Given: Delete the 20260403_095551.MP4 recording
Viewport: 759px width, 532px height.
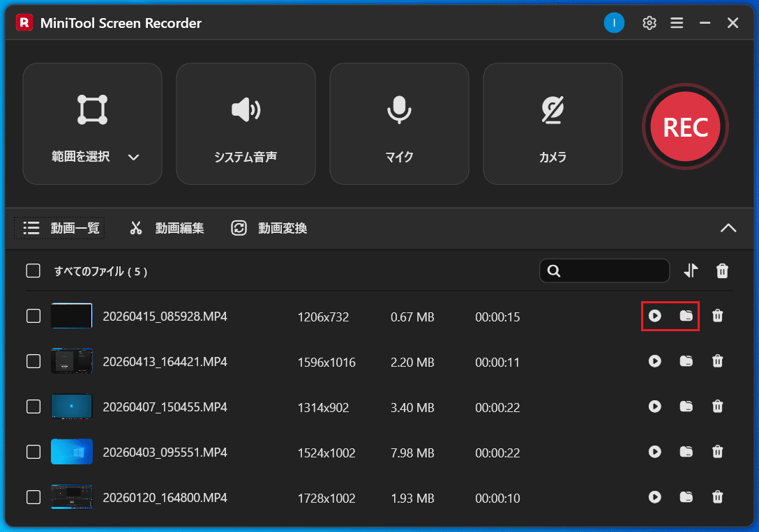Looking at the screenshot, I should click(718, 452).
